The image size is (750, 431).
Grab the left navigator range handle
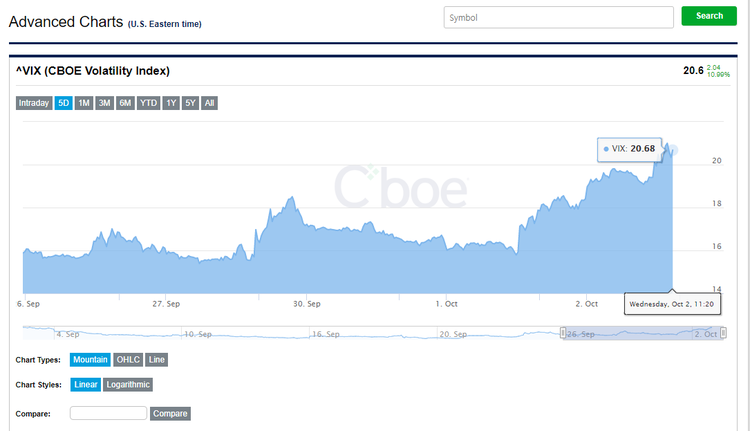[x=563, y=332]
